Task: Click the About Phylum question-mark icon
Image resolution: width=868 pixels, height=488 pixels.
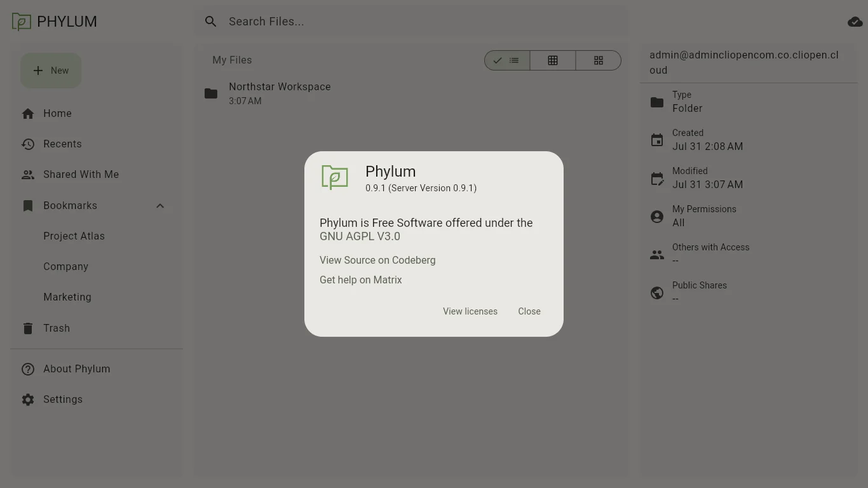Action: (28, 369)
